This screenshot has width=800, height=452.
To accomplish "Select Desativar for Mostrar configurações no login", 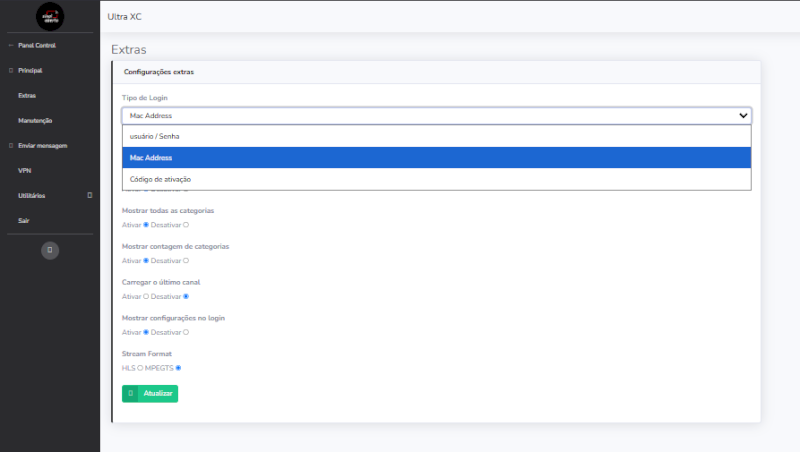I will (186, 332).
